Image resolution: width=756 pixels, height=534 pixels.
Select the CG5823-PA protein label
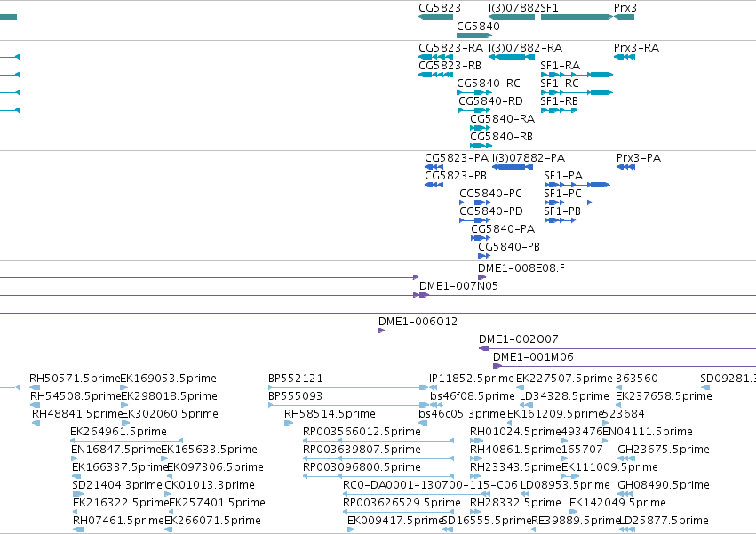456,158
